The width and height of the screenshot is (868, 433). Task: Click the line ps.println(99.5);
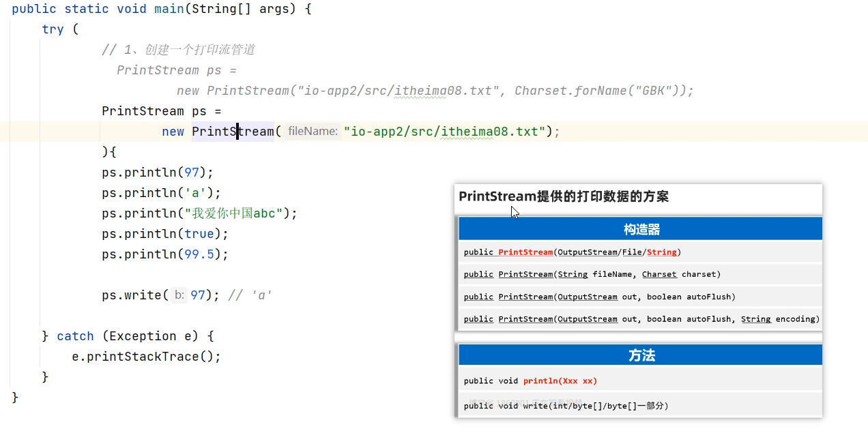point(165,254)
